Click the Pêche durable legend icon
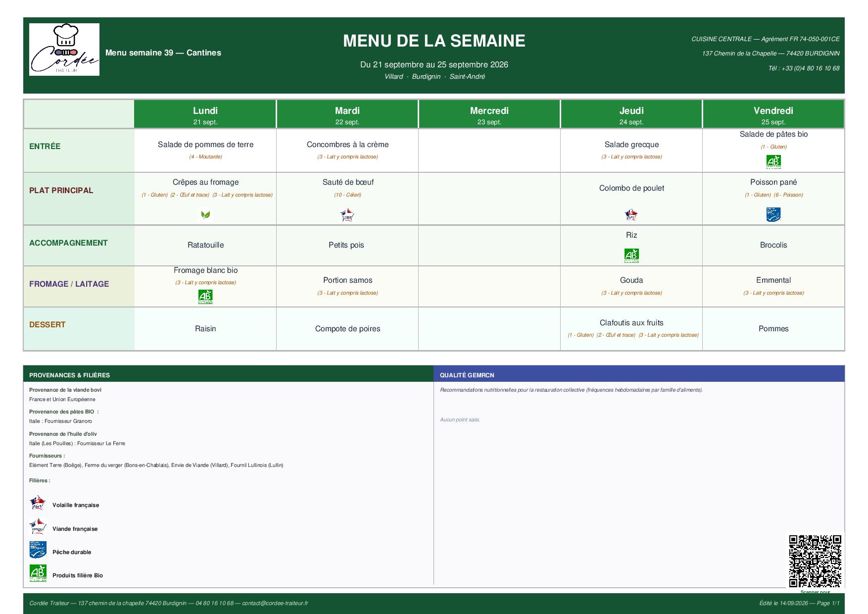The width and height of the screenshot is (868, 614). pyautogui.click(x=38, y=550)
